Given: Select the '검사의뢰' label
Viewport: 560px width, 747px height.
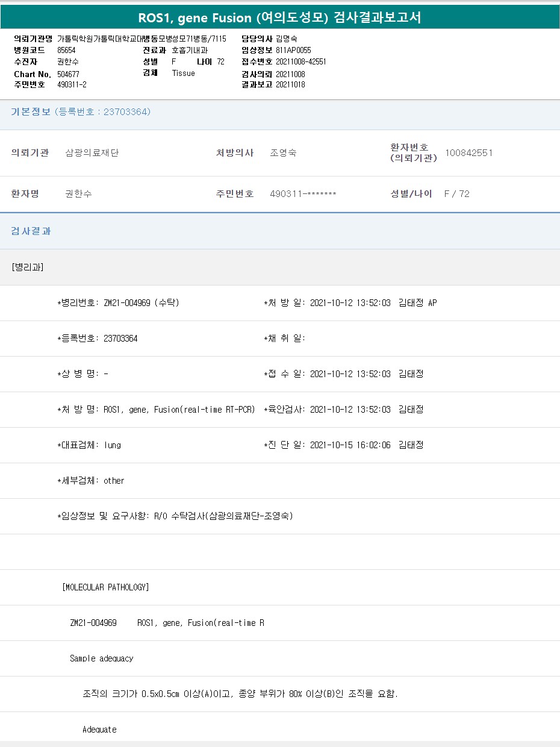Looking at the screenshot, I should [x=257, y=74].
